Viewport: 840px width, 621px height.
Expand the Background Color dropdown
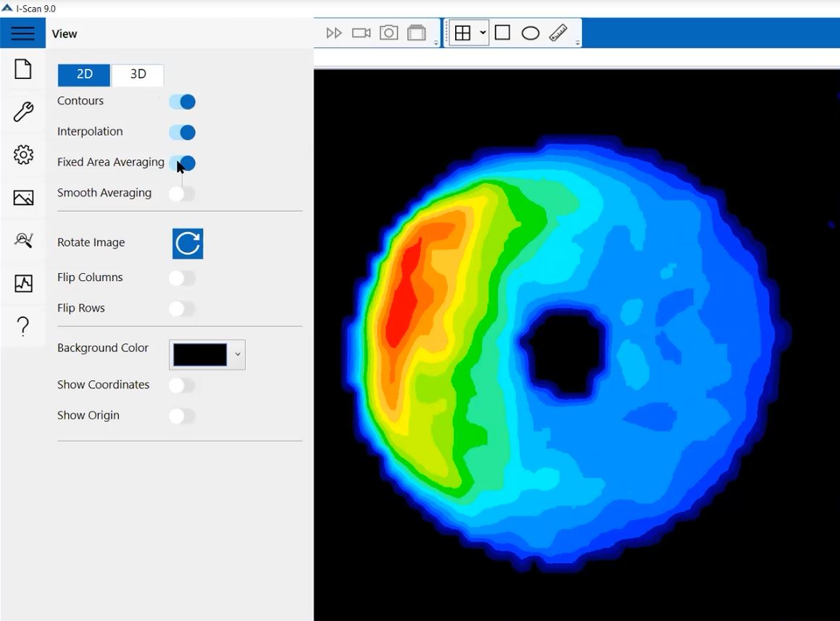(x=237, y=355)
